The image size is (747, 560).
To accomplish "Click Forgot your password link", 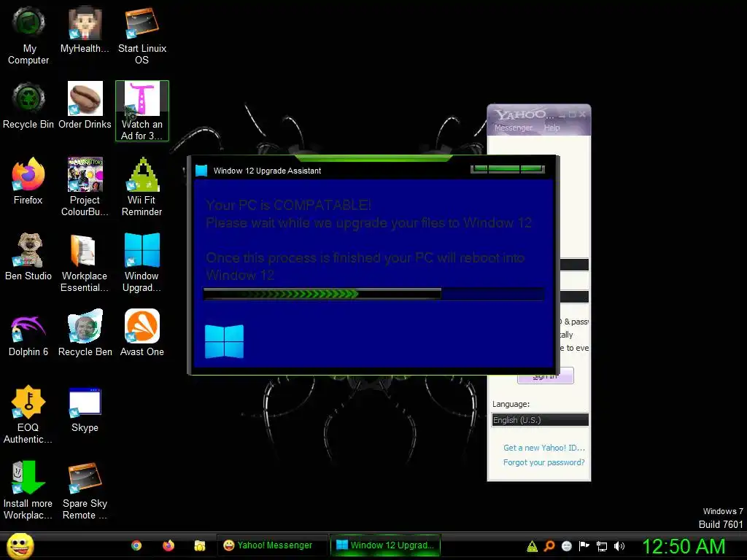I will (543, 462).
